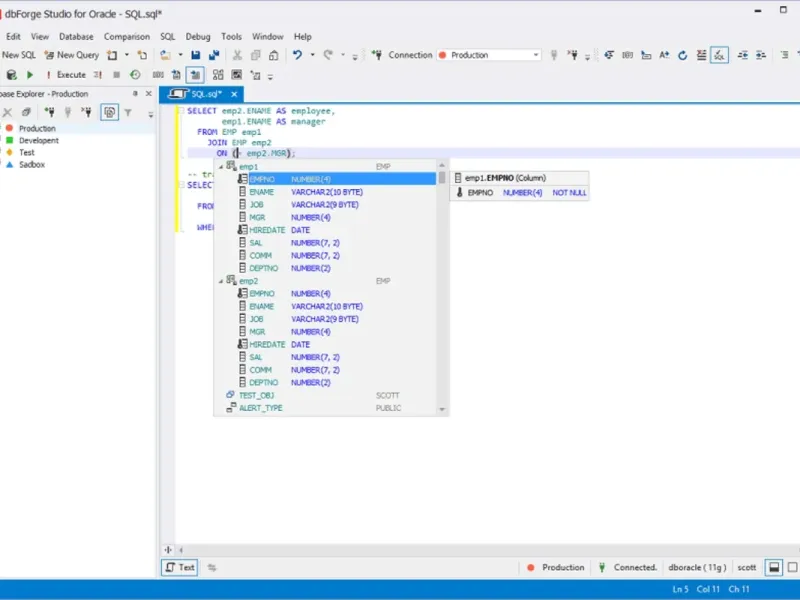Select ENAME column under emp1 in suggestions
The width and height of the screenshot is (800, 600).
click(262, 192)
